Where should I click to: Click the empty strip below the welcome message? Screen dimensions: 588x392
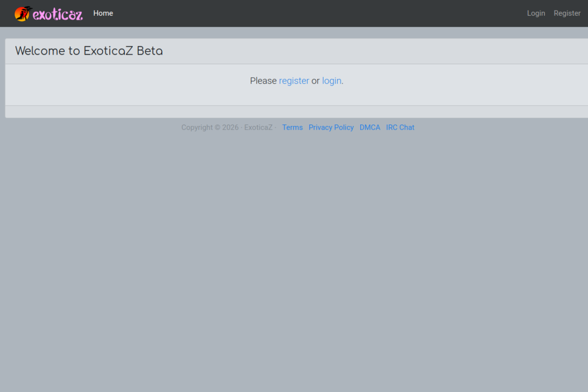point(294,112)
